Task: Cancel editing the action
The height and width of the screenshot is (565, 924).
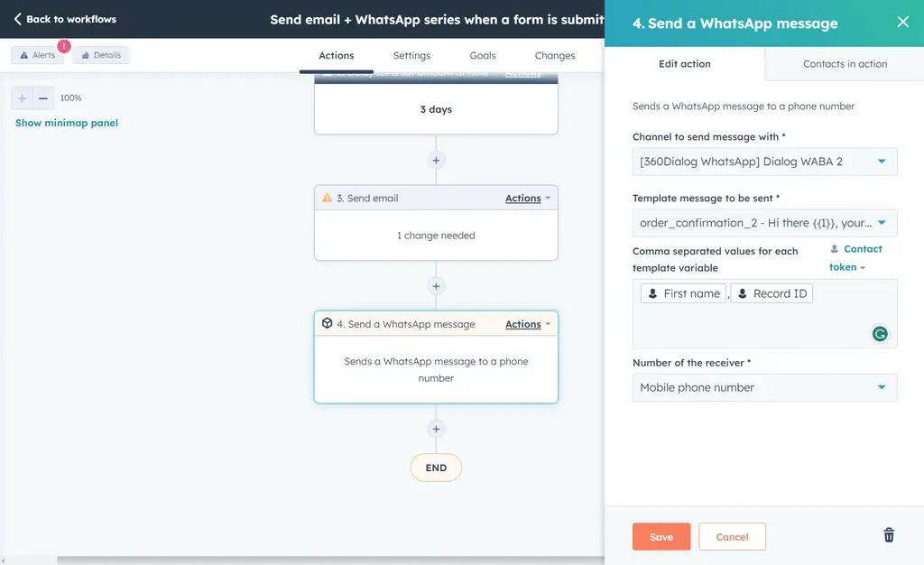Action: point(732,537)
